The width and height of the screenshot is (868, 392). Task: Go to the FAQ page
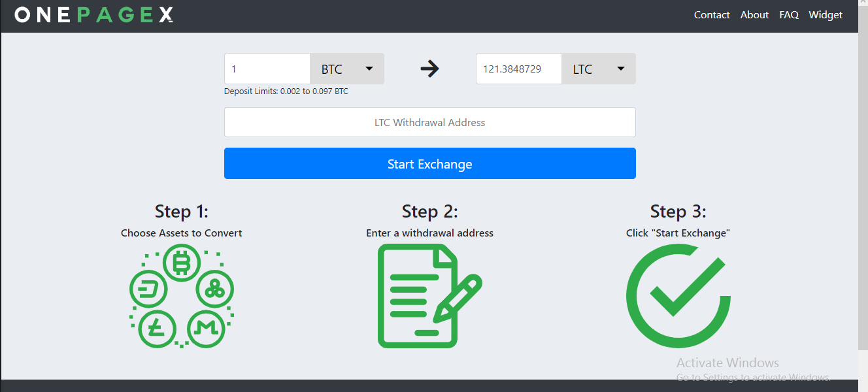[x=789, y=14]
